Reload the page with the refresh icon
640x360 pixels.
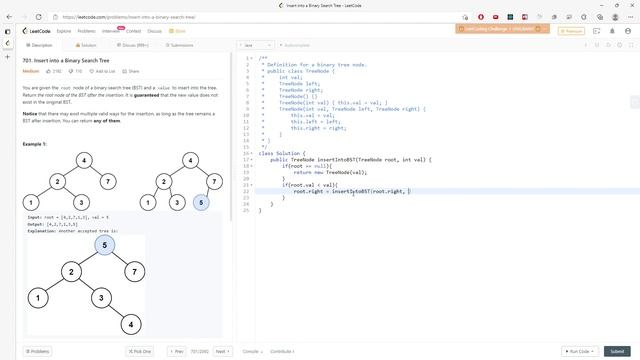point(39,17)
